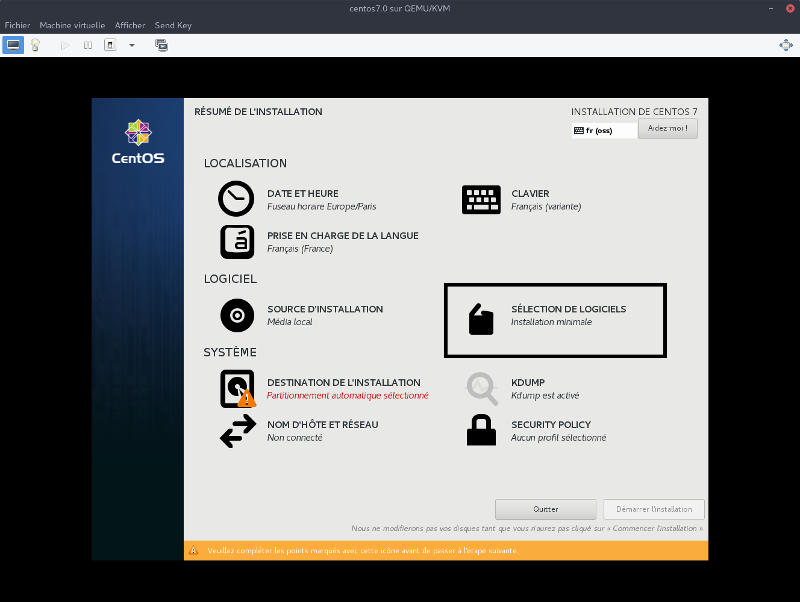Click the Non connecté status text
The width and height of the screenshot is (800, 602).
tap(295, 438)
